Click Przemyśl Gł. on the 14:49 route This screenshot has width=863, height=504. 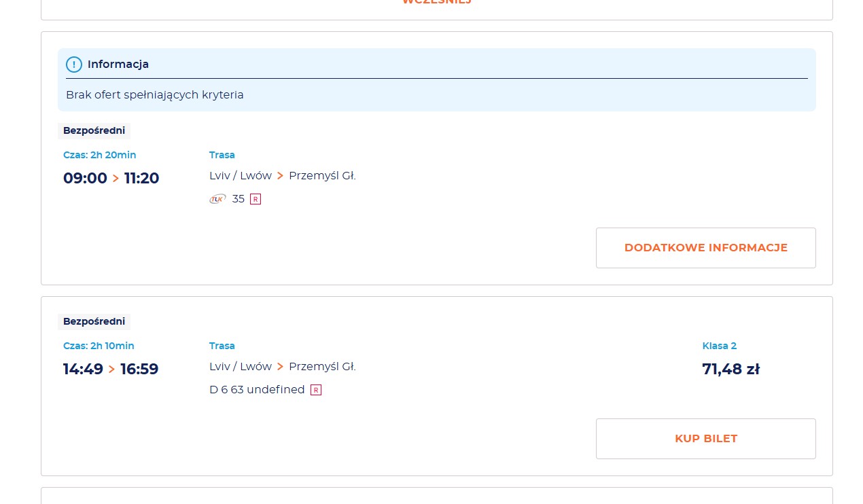tap(322, 367)
